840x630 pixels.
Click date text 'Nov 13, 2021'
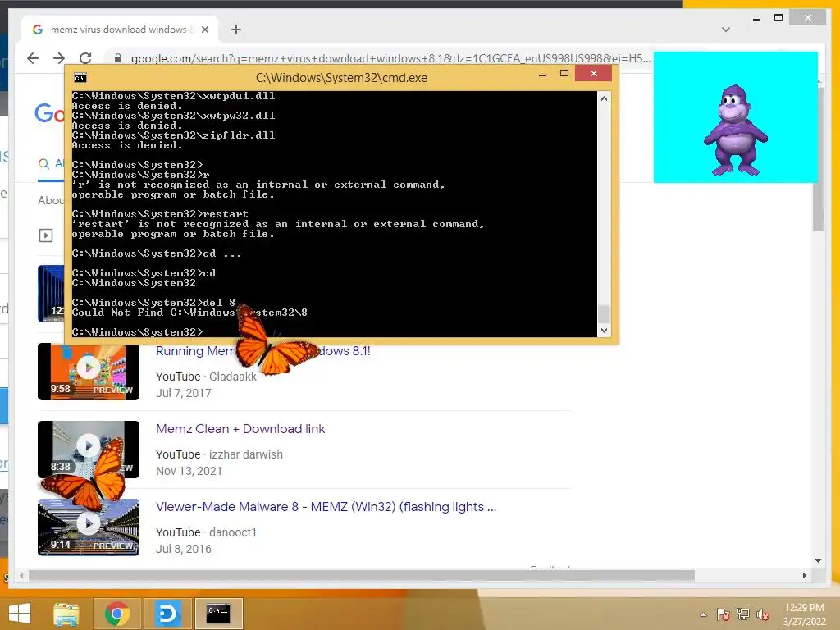[189, 471]
